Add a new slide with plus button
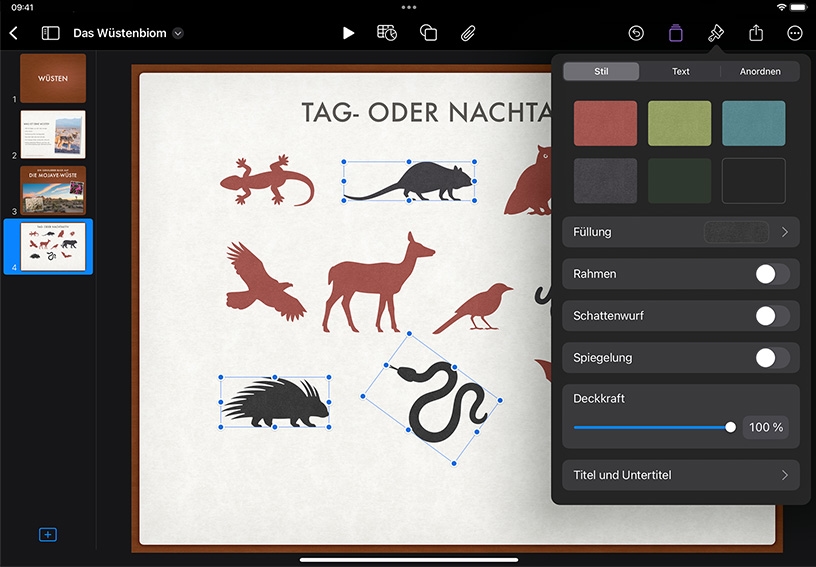816x567 pixels. 48,534
